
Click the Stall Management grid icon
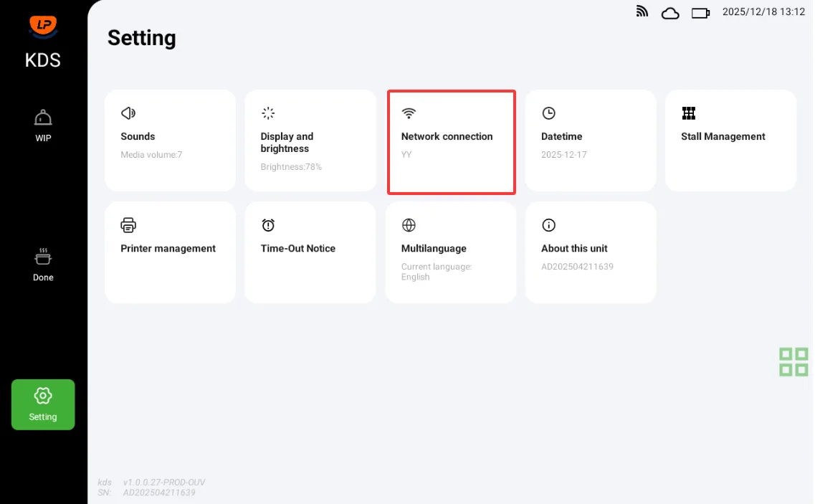[x=689, y=113]
